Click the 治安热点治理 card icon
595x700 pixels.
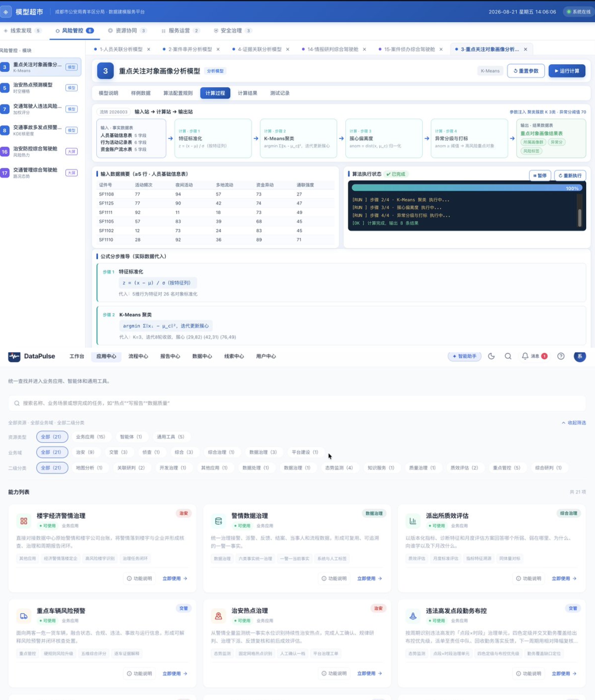click(218, 615)
